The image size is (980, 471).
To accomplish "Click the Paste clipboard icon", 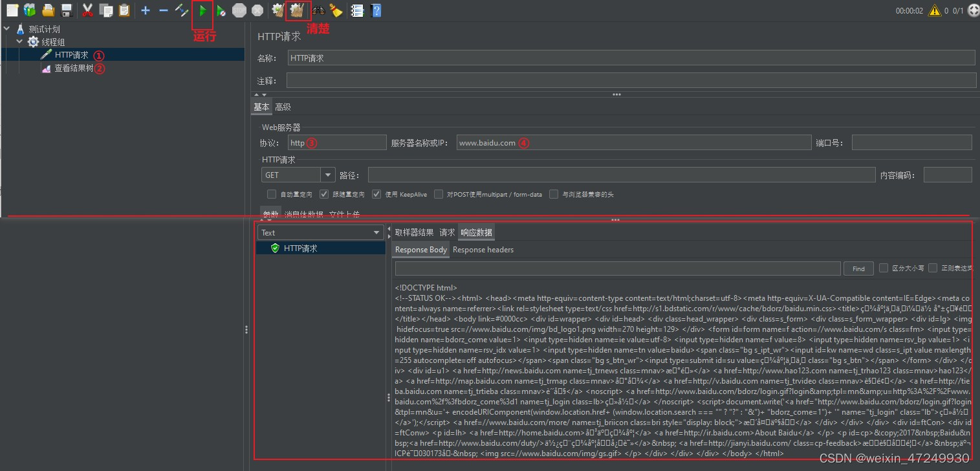I will [124, 10].
